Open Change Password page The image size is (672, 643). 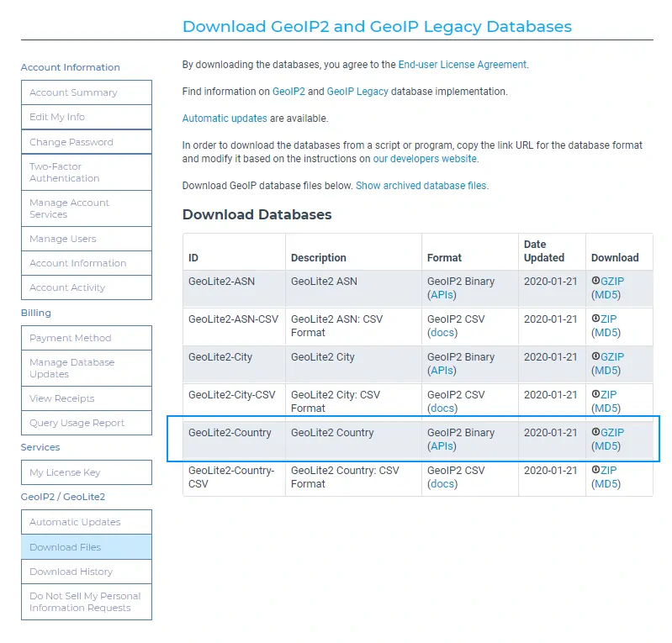pos(87,142)
